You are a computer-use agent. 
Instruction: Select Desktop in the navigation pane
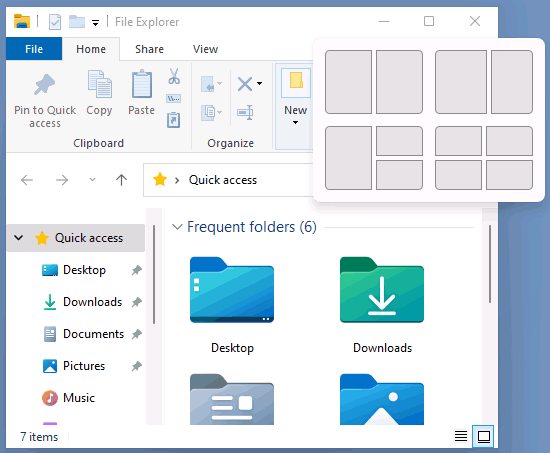coord(84,270)
